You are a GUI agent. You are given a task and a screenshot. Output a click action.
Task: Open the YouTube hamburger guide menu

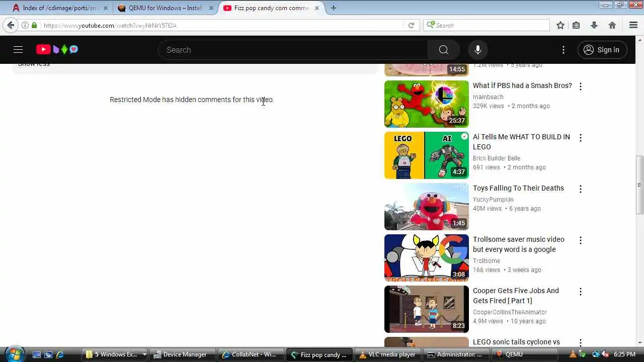(18, 49)
